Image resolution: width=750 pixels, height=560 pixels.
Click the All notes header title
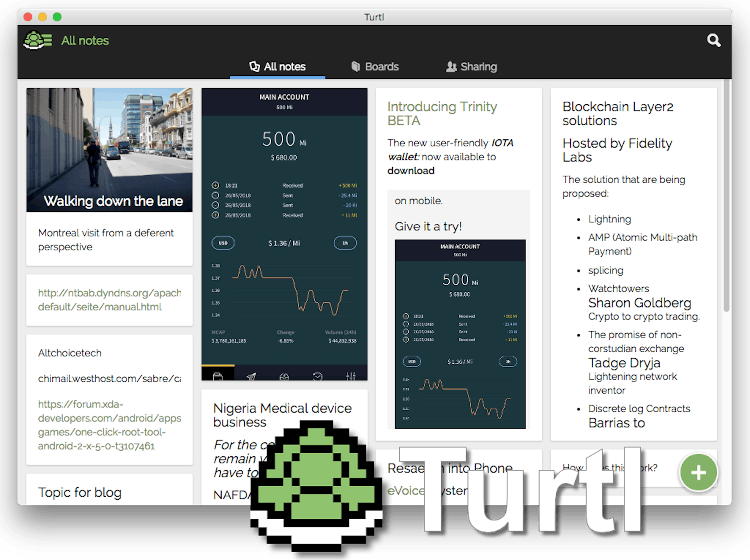tap(85, 40)
